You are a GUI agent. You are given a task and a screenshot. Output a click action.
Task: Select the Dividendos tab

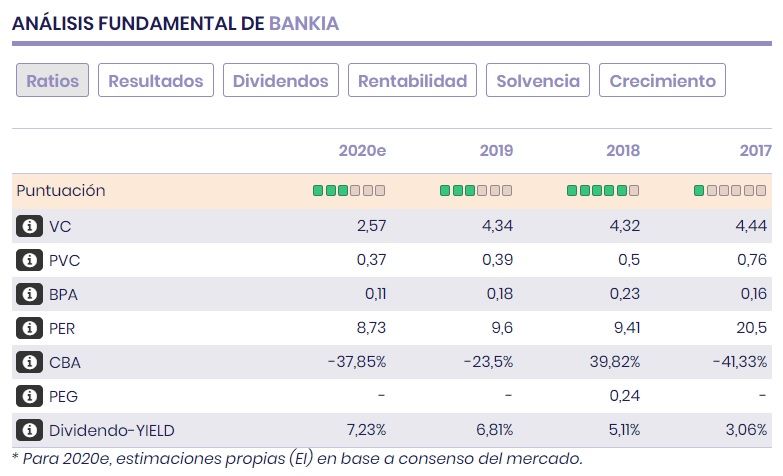pyautogui.click(x=281, y=81)
